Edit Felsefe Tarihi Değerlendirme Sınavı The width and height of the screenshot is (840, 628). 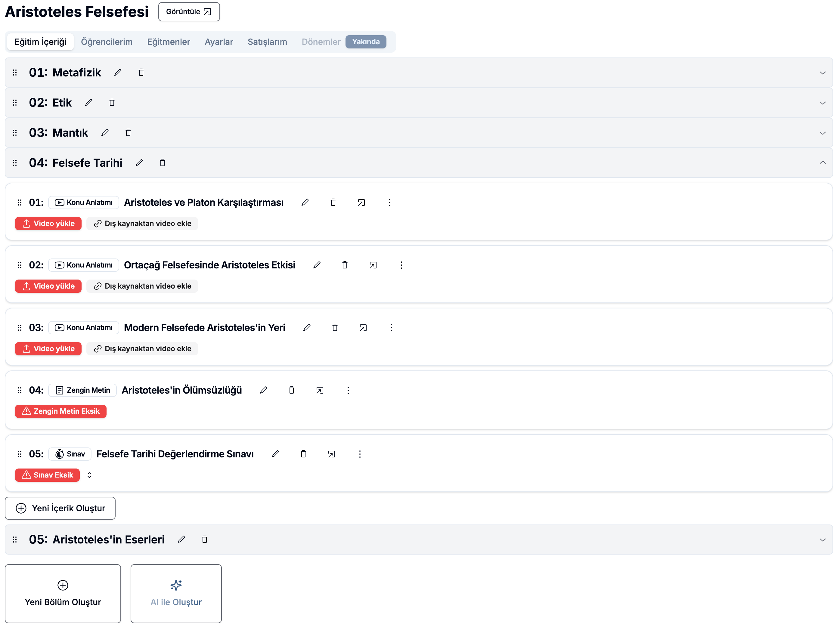275,454
